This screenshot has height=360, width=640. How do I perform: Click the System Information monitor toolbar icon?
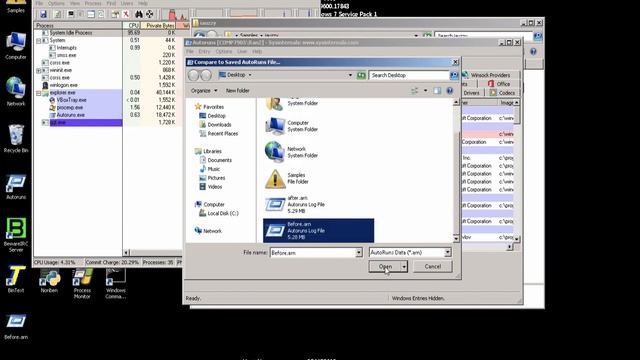coord(71,14)
